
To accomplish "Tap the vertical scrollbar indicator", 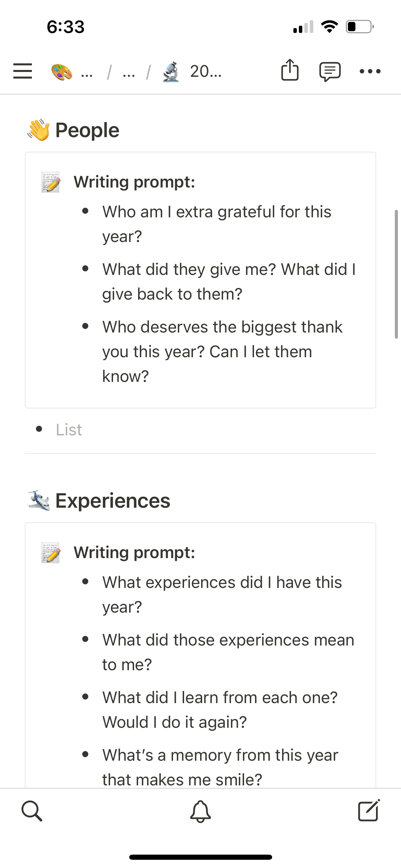I will (396, 274).
